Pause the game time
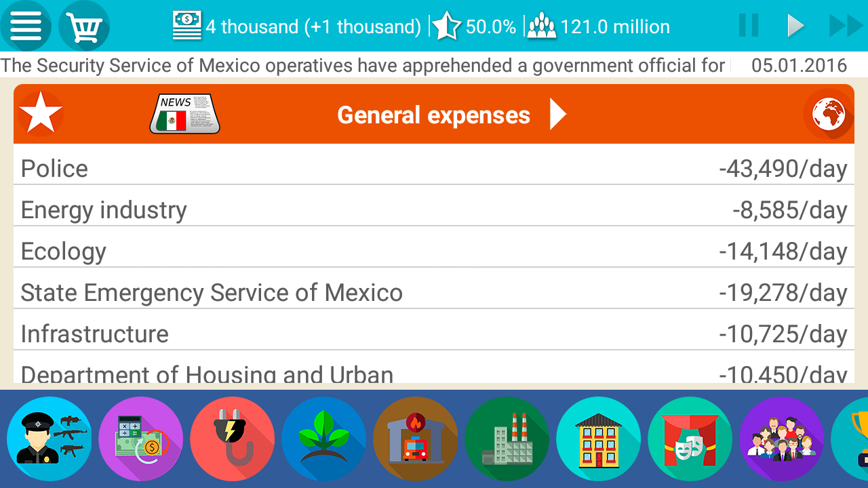Screen dimensions: 868x488 (x=749, y=26)
